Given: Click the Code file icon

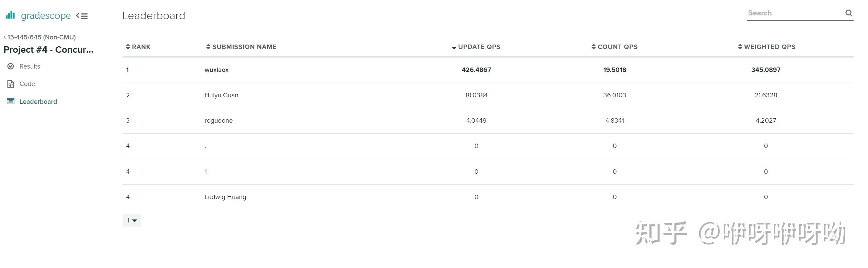Looking at the screenshot, I should click(11, 84).
